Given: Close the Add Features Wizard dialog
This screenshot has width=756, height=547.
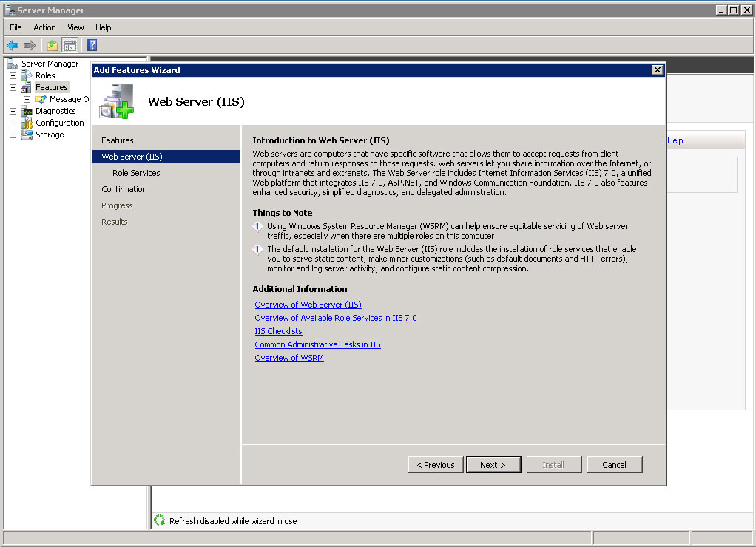Looking at the screenshot, I should [x=657, y=70].
